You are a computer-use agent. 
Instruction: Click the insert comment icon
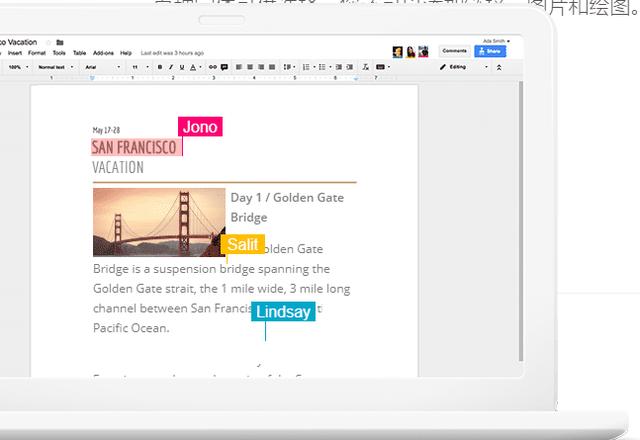point(224,67)
